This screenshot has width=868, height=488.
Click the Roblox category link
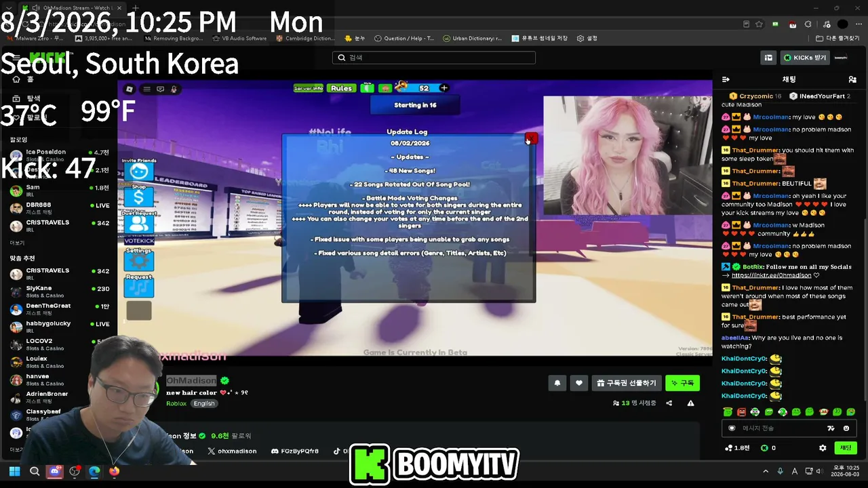[x=176, y=403]
